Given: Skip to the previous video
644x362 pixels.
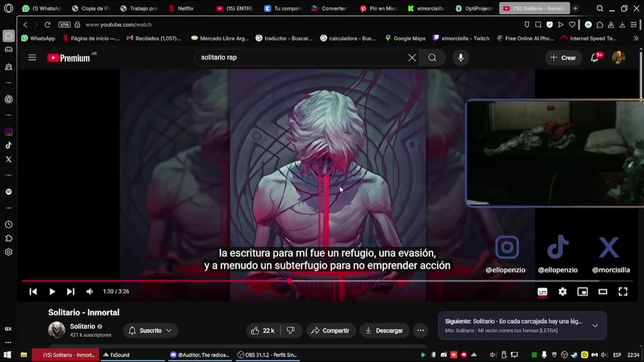Looking at the screenshot, I should tap(33, 292).
